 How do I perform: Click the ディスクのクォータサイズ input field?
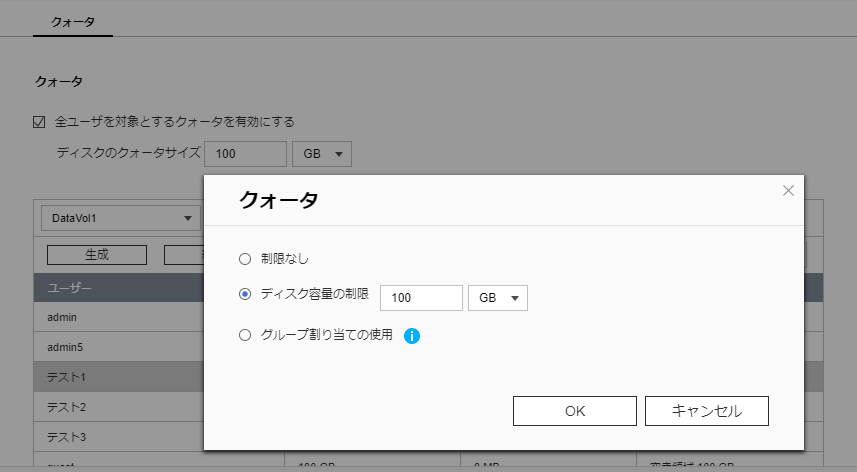pyautogui.click(x=245, y=154)
